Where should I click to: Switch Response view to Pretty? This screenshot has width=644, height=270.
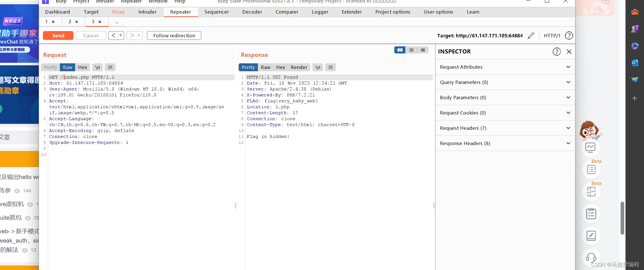point(248,67)
